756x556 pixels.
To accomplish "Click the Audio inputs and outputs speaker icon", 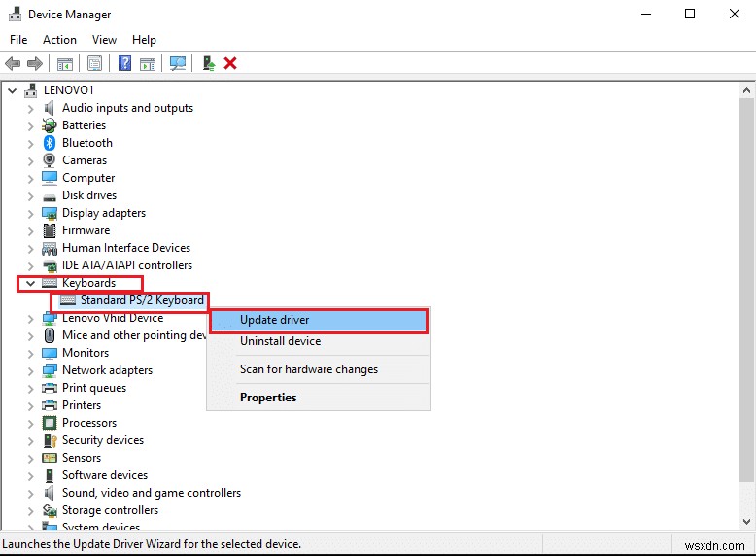I will pos(50,108).
